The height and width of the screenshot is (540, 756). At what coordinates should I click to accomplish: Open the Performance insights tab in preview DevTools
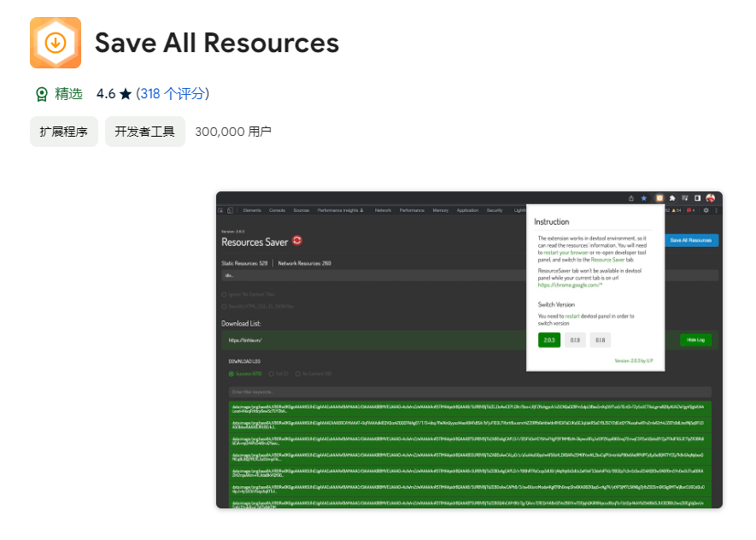[x=340, y=211]
